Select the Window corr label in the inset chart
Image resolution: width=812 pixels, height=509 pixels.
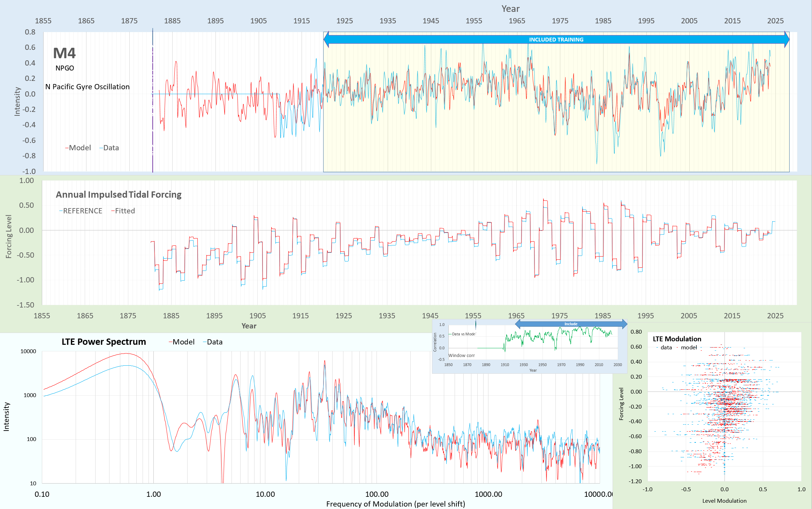(x=461, y=355)
